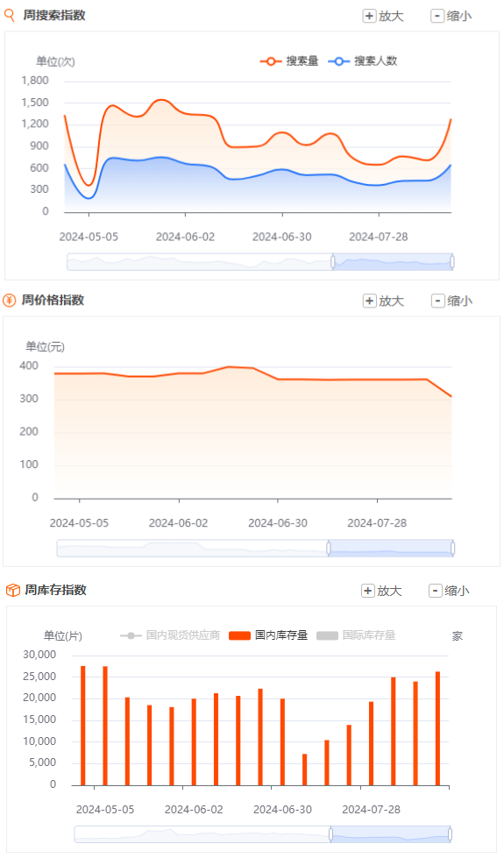The height and width of the screenshot is (858, 504).
Task: Click the search chart range slider left handle
Action: pos(333,262)
